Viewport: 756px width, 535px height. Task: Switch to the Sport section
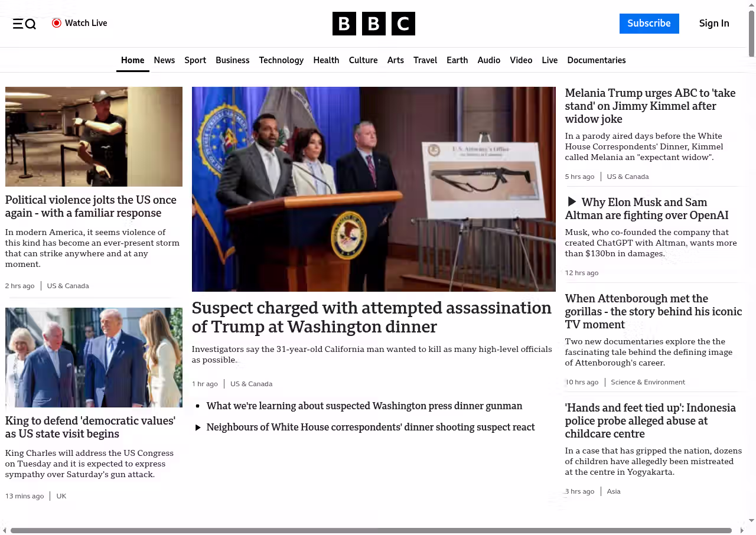pos(195,60)
